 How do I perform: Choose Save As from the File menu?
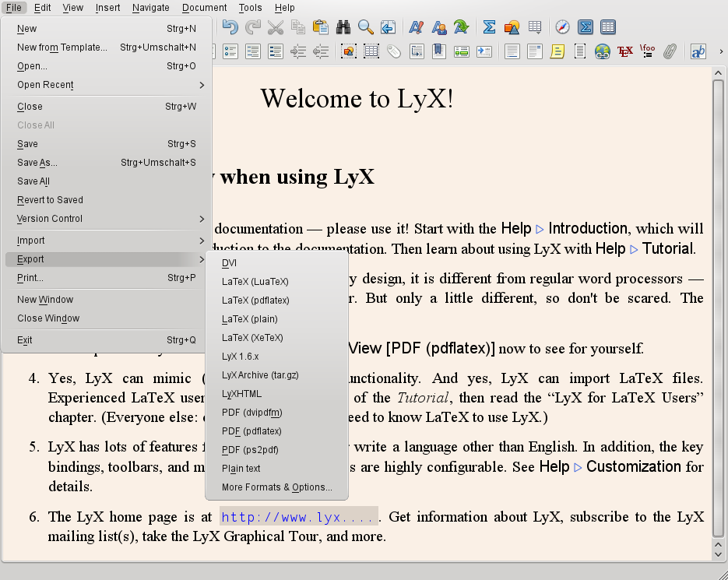coord(36,162)
